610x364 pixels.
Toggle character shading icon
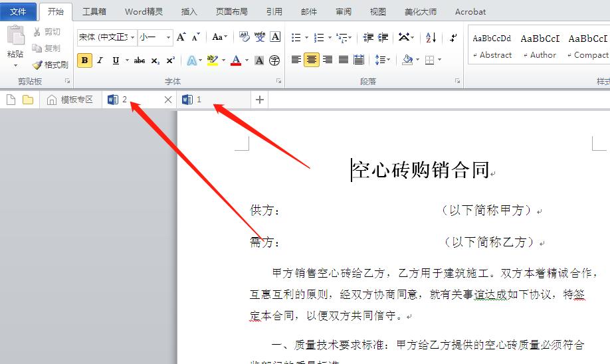click(259, 60)
